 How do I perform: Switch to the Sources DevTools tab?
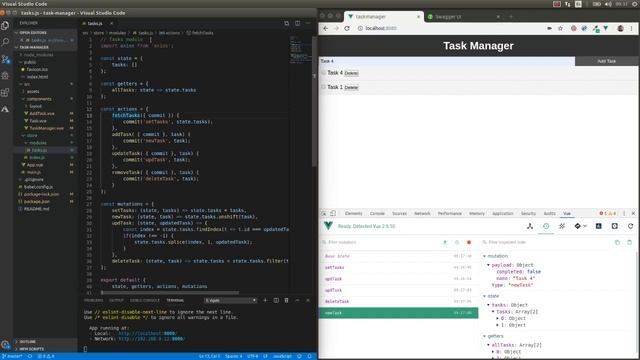(x=399, y=213)
